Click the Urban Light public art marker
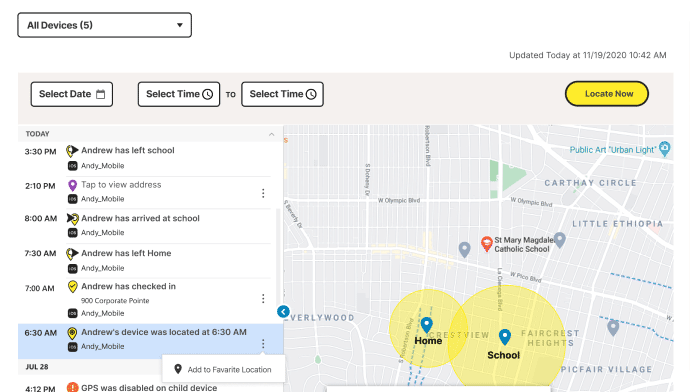 click(x=664, y=149)
